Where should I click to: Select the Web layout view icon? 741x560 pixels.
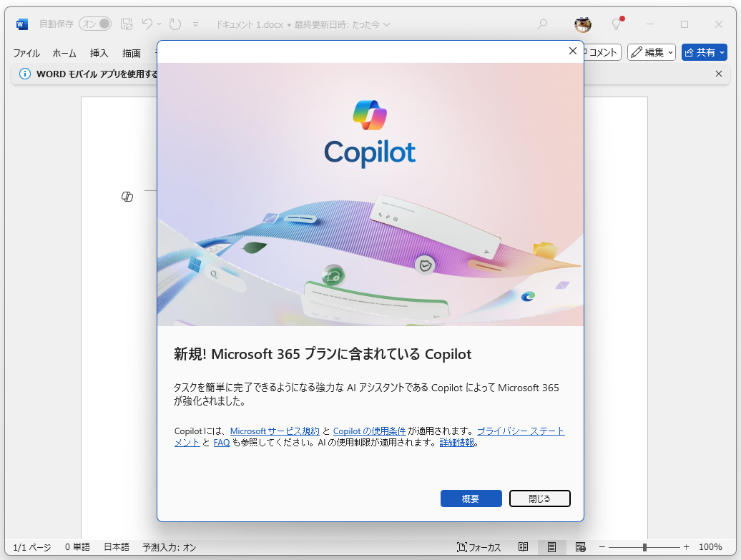tap(580, 547)
